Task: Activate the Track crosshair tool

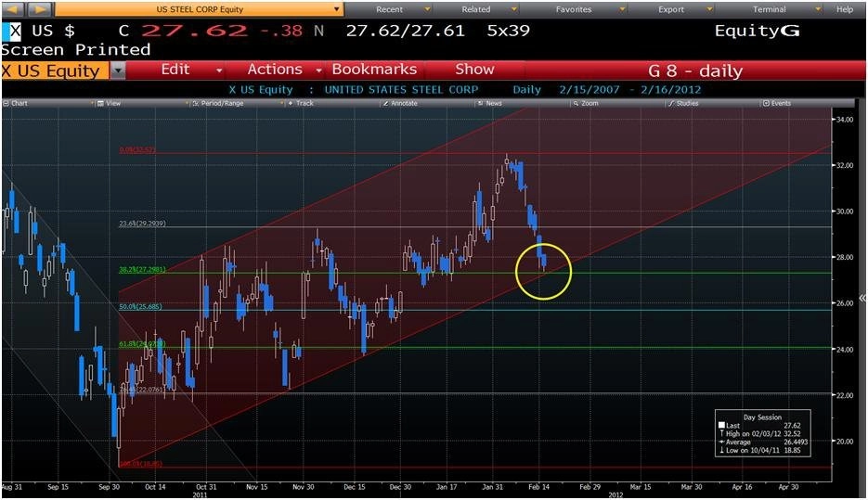Action: 301,103
